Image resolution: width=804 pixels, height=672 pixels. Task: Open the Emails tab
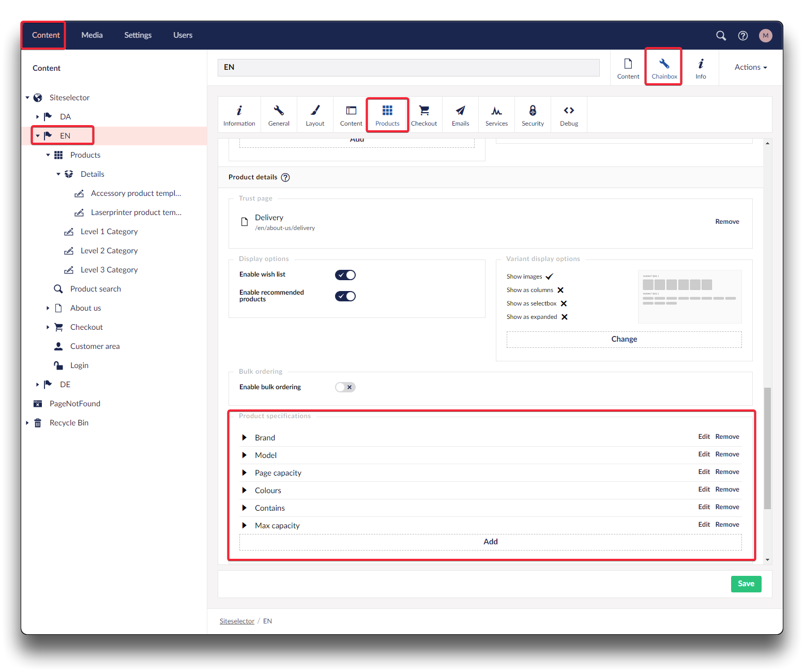(460, 115)
